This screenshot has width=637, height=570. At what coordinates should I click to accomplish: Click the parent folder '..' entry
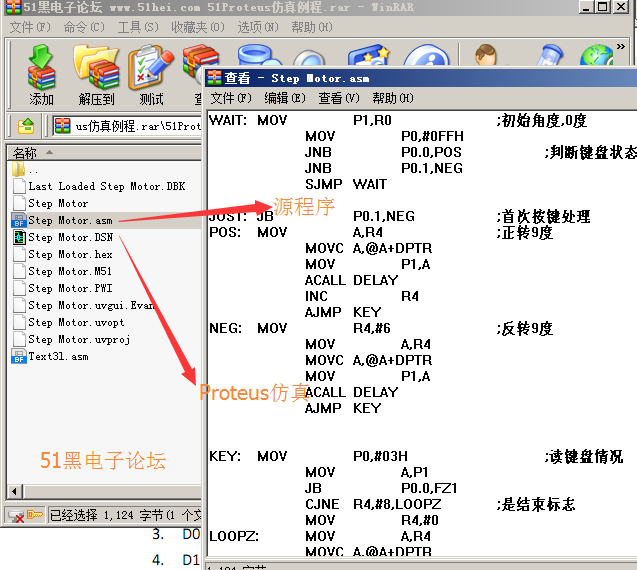tap(26, 169)
